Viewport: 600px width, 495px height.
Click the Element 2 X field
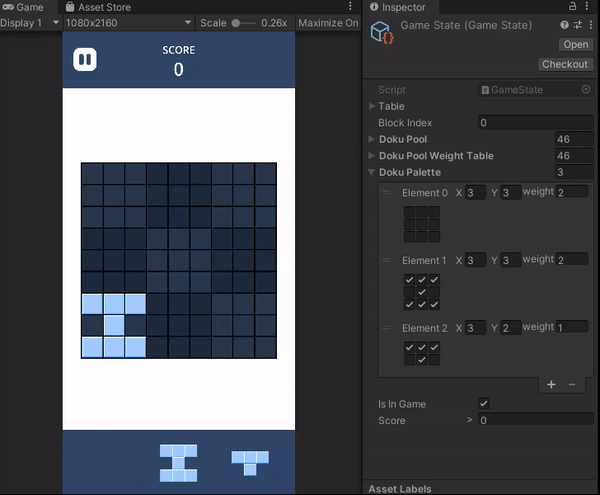475,328
